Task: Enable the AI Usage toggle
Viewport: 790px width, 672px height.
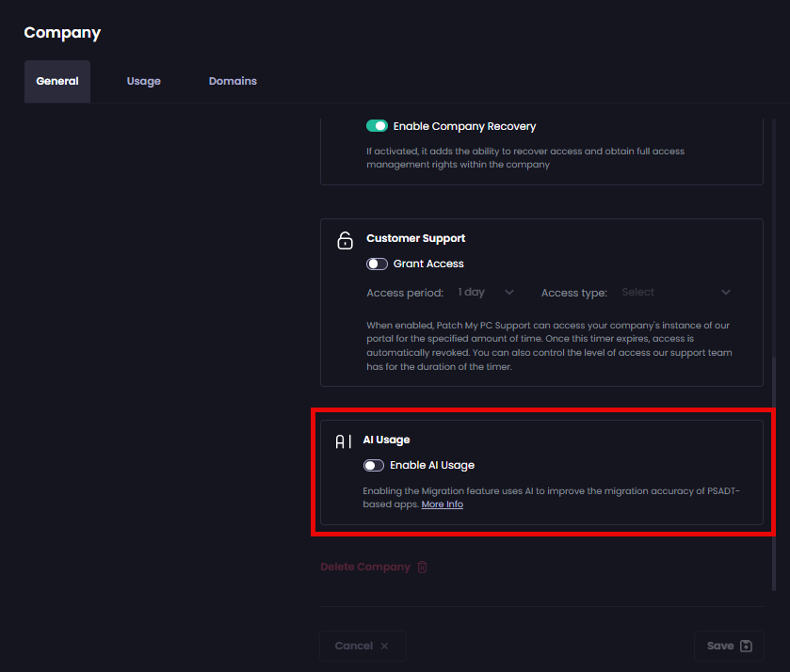Action: [x=374, y=465]
